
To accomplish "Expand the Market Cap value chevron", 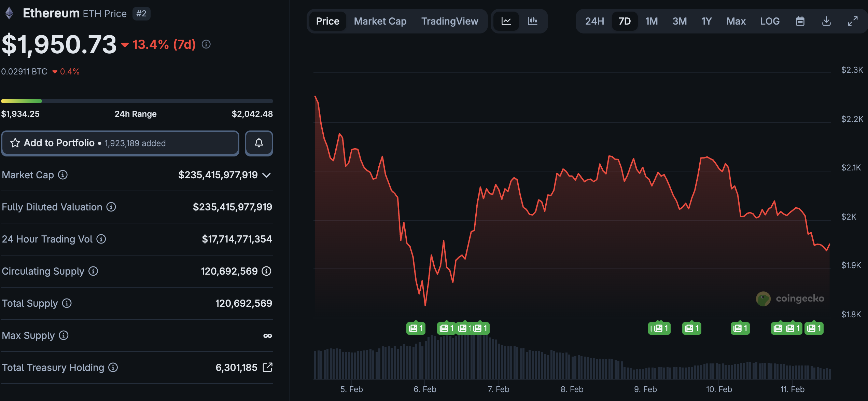I will point(266,175).
